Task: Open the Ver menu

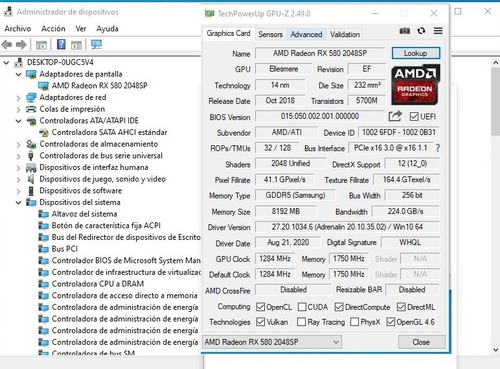Action: point(81,29)
